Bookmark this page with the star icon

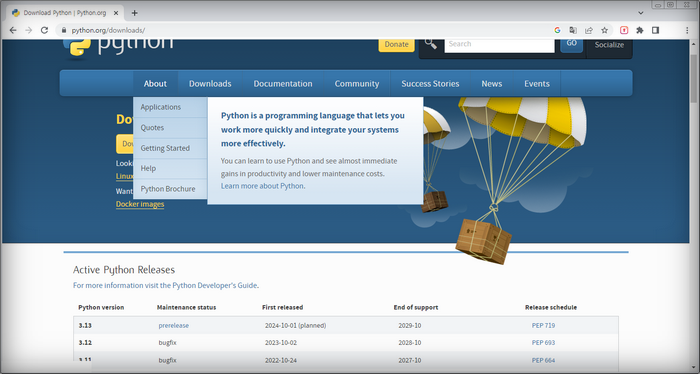pos(604,30)
